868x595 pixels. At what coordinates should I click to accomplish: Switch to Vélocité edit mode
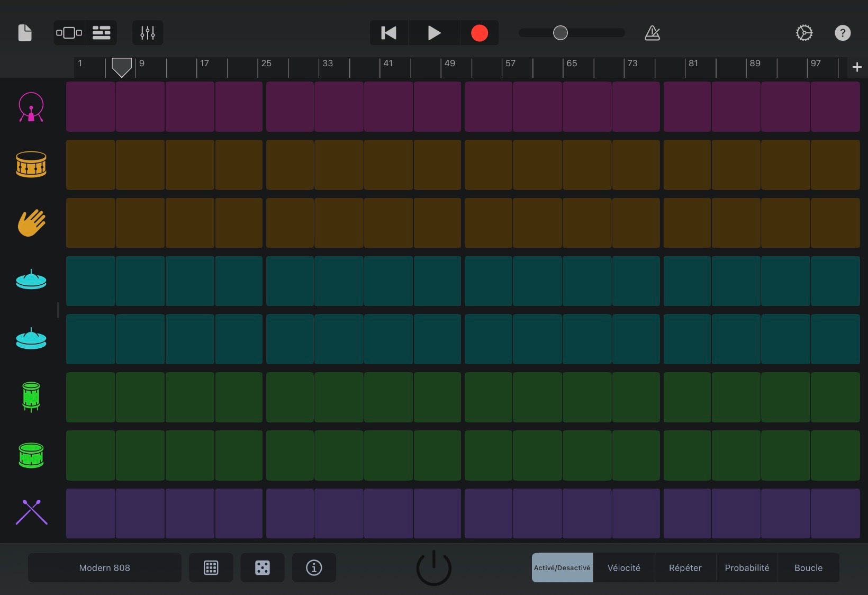623,567
